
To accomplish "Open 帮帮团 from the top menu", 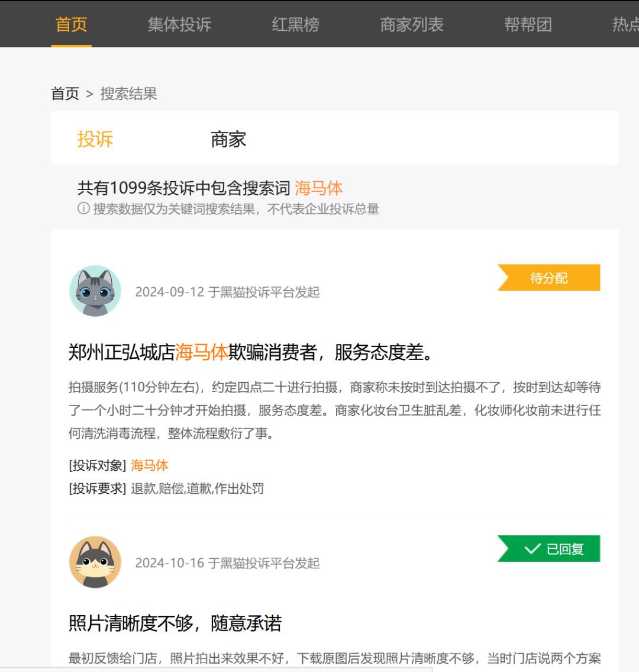I will click(x=528, y=24).
